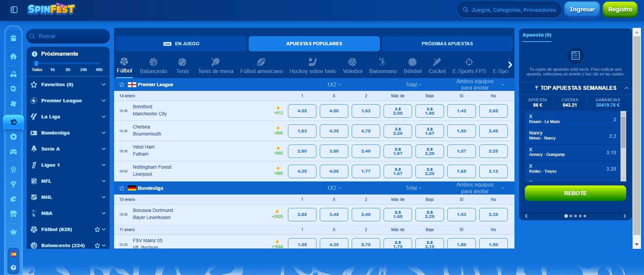Select Rouen - Le Mans top bet row
Screen dimensions: 644x275
click(x=573, y=119)
